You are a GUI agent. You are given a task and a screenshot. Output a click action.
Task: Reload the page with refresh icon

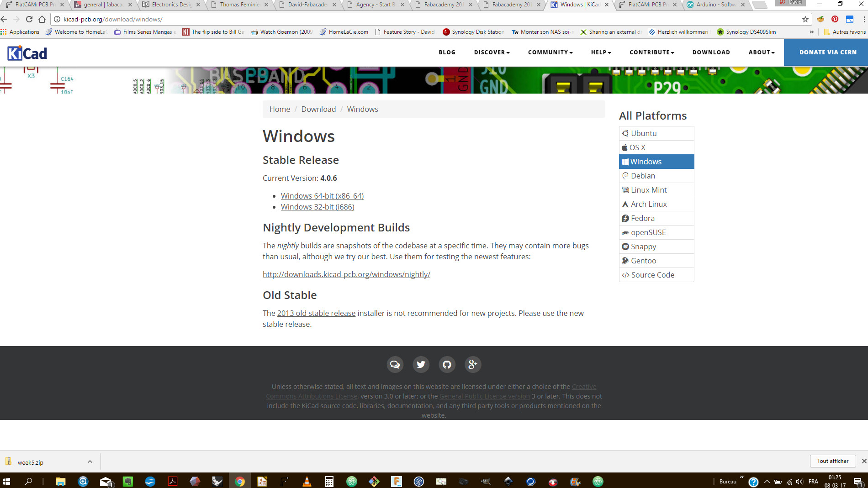(29, 19)
